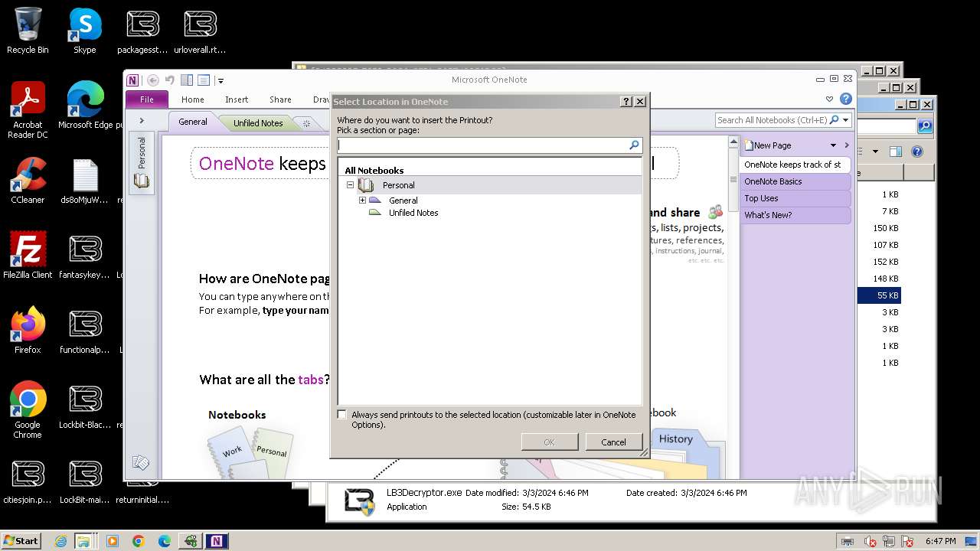Minimize the ribbon with the arrow icon
The width and height of the screenshot is (980, 551).
[829, 99]
